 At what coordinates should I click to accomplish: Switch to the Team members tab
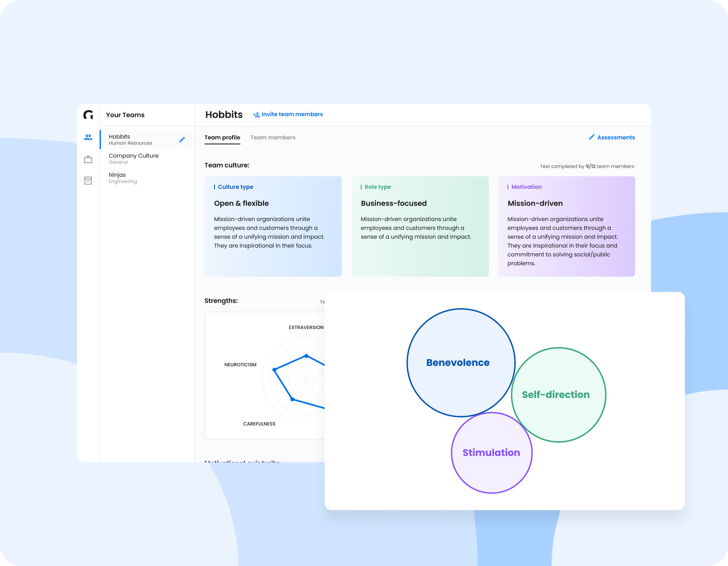coord(273,138)
